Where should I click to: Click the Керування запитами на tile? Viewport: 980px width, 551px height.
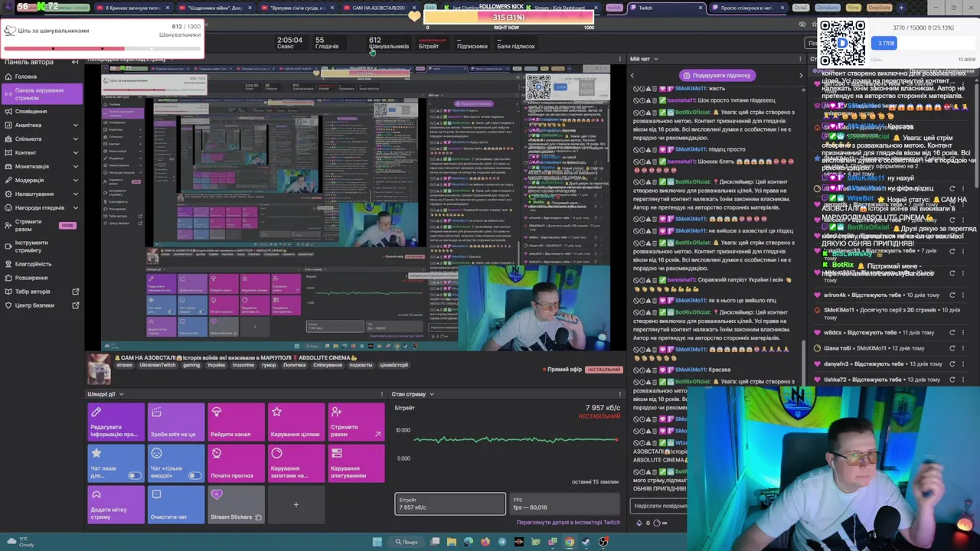tap(296, 463)
